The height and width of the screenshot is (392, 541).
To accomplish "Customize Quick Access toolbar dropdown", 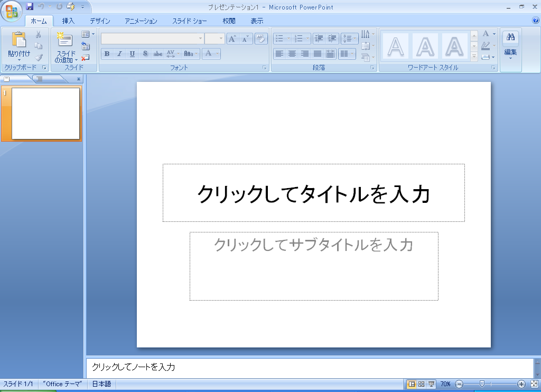I will pos(82,6).
